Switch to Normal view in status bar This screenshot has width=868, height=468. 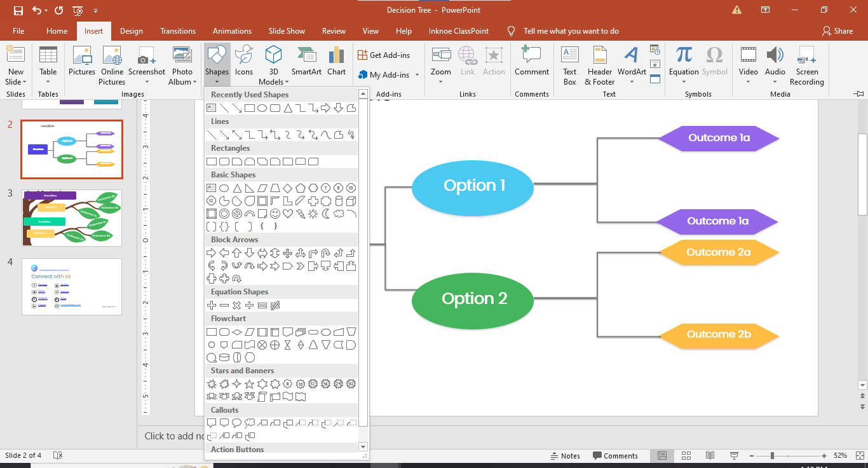click(662, 455)
